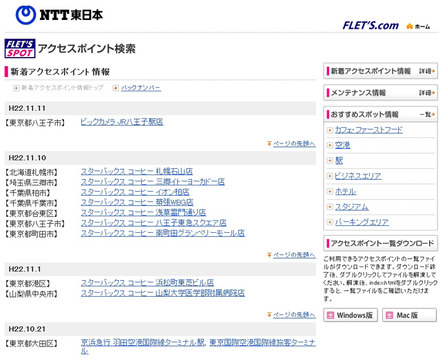440x364 pixels.
Task: Click download icon in Mac版 button
Action: point(389,315)
